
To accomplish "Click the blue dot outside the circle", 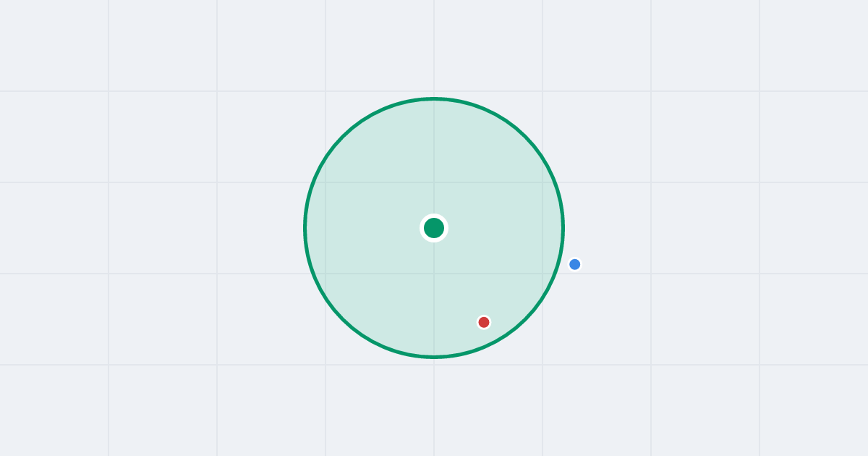I will click(x=575, y=264).
